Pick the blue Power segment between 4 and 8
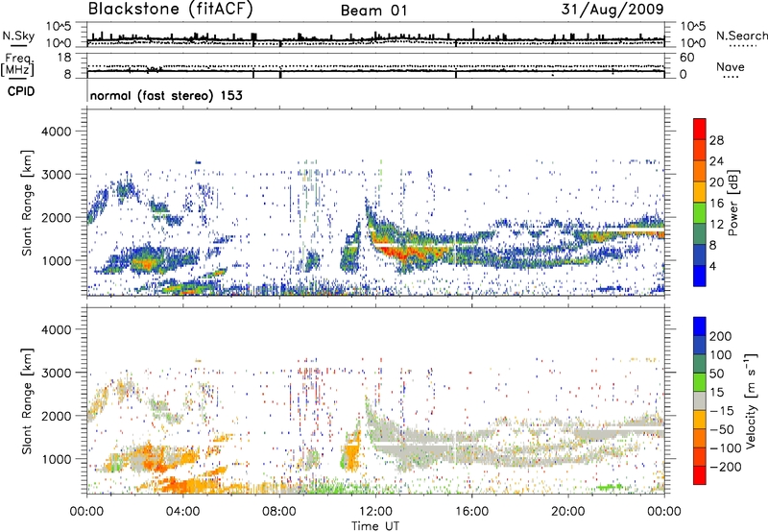 700,254
